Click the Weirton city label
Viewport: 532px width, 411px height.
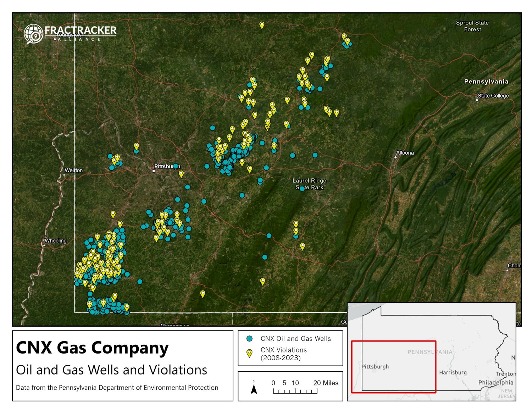(73, 170)
